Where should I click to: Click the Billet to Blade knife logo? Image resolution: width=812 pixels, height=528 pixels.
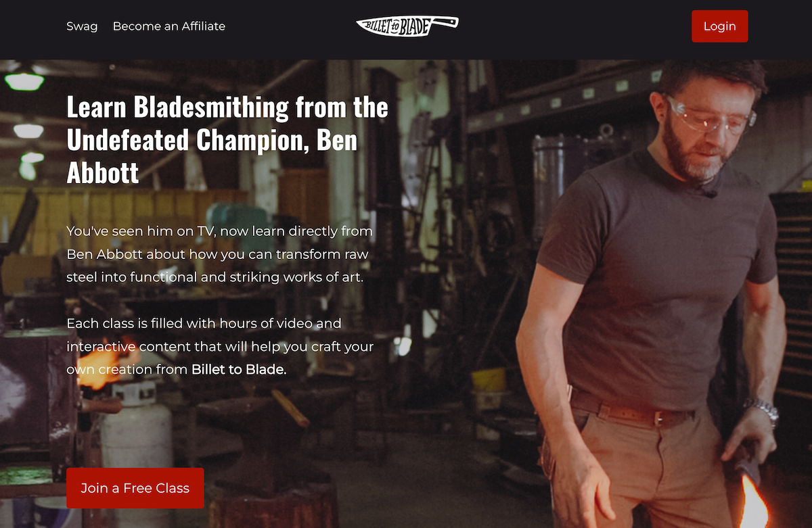tap(407, 26)
